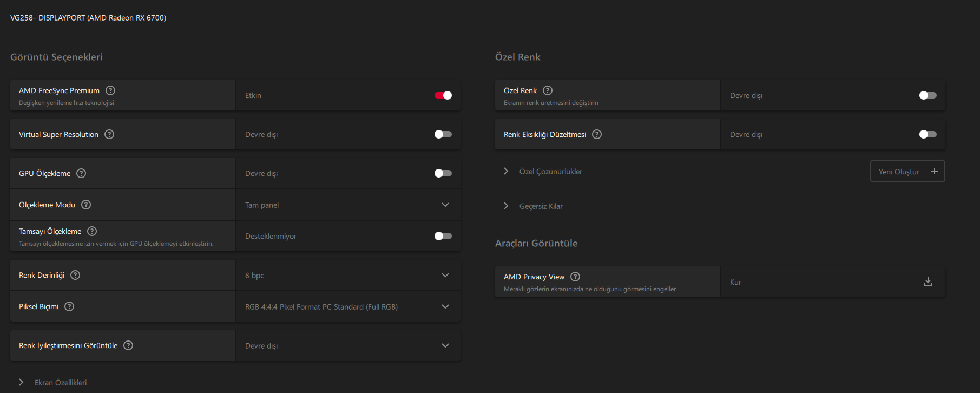Viewport: 980px width, 393px height.
Task: Click help icon next to GPU Ölçekleme
Action: [x=81, y=173]
